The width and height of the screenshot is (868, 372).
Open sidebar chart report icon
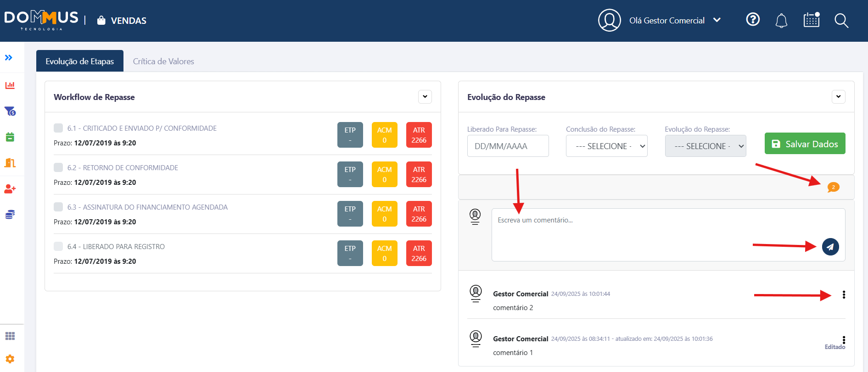(10, 85)
